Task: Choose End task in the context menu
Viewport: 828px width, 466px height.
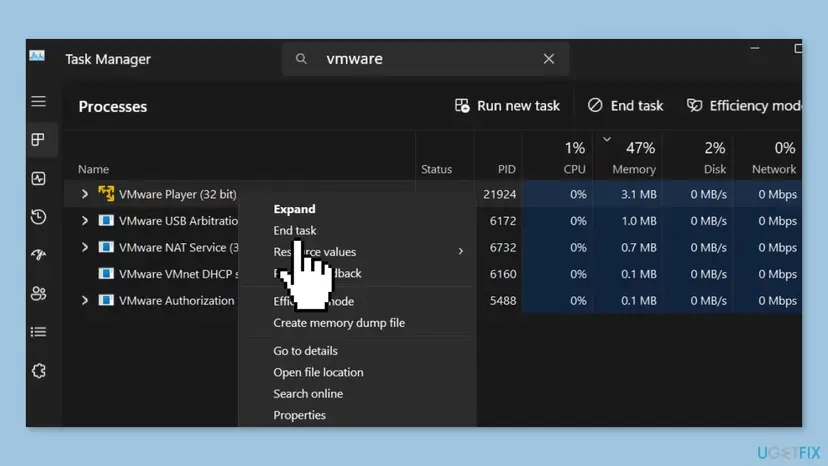Action: (295, 230)
